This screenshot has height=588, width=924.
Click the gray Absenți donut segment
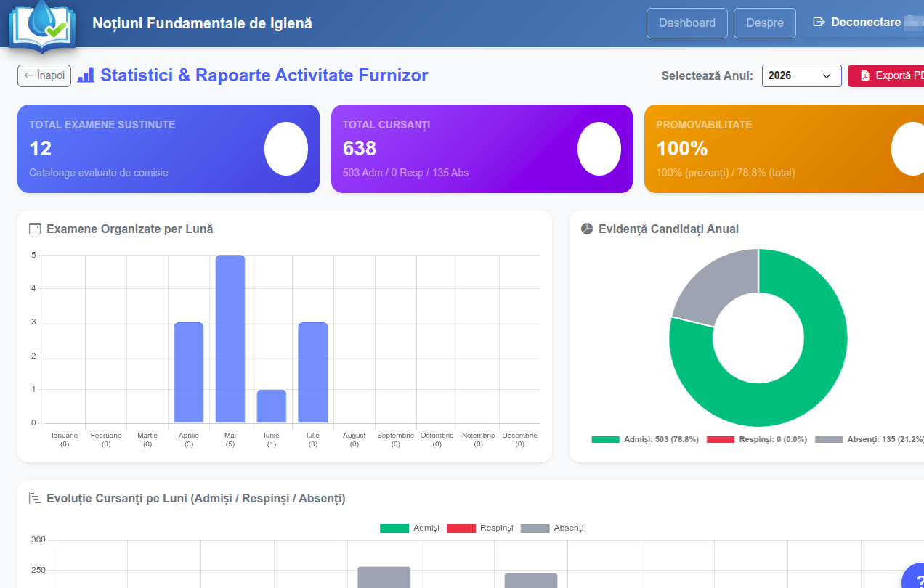pos(716,287)
